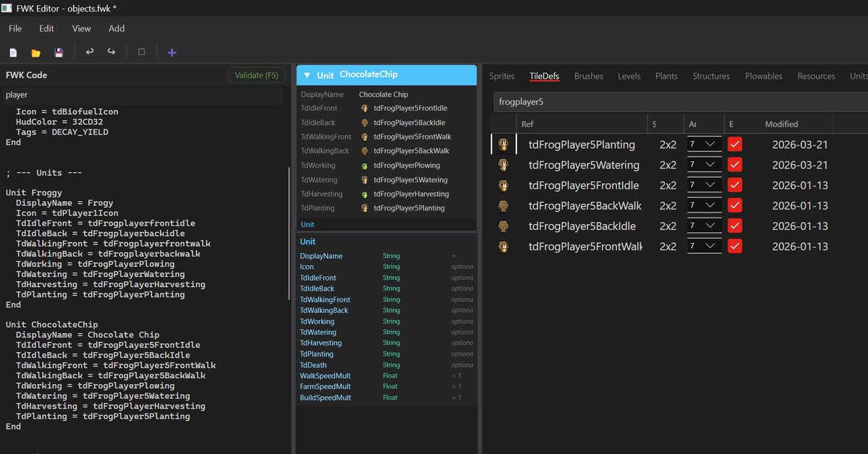Image resolution: width=868 pixels, height=454 pixels.
Task: Click the sprite icon beside TdPlanting value
Action: tap(365, 208)
